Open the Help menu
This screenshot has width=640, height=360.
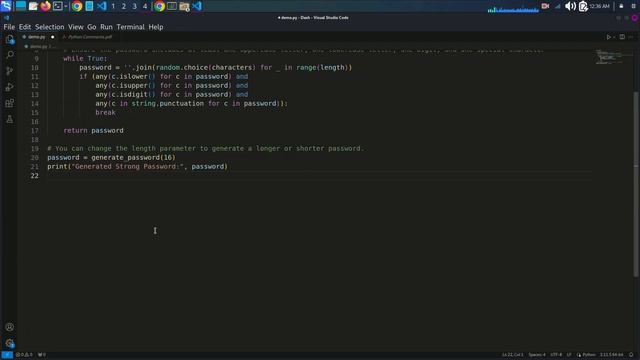[156, 27]
